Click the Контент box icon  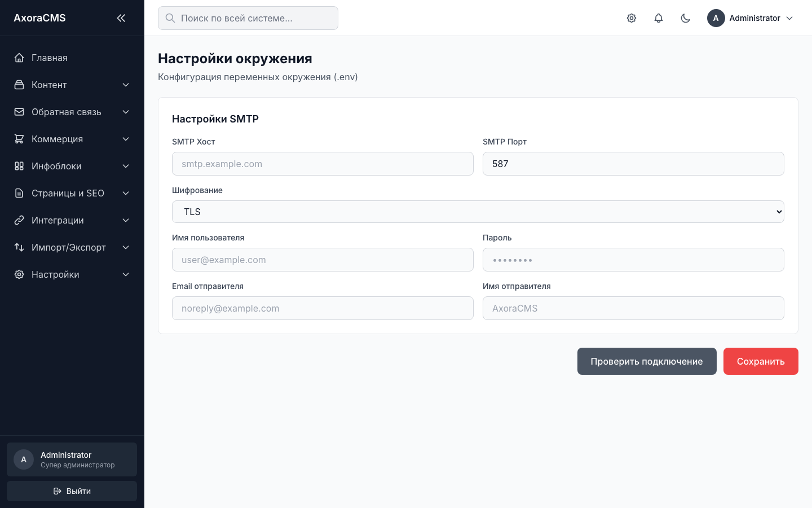(19, 85)
